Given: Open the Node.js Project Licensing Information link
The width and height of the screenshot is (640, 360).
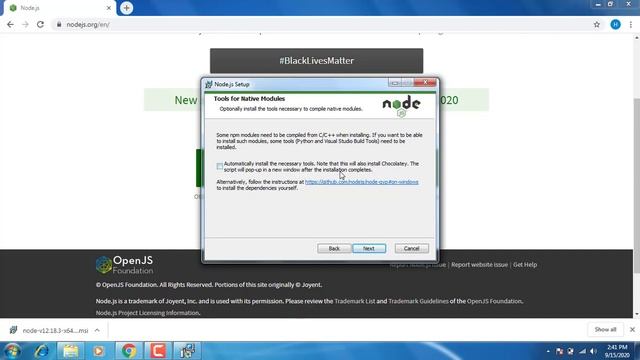Looking at the screenshot, I should 147,313.
